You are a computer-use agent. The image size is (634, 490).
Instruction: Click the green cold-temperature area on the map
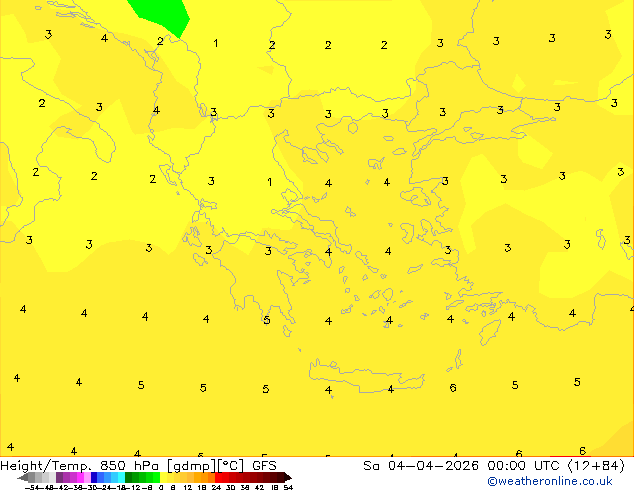click(x=162, y=14)
